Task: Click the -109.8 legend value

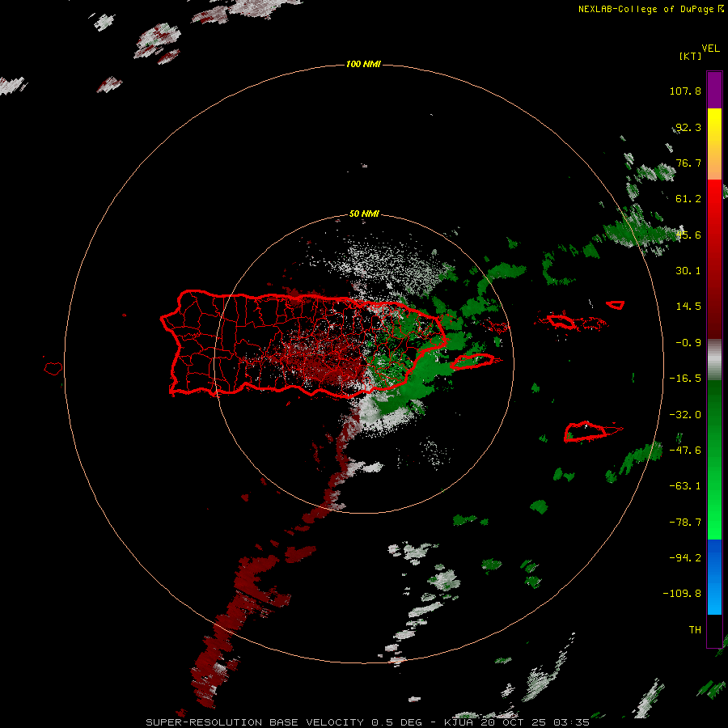Action: (682, 594)
